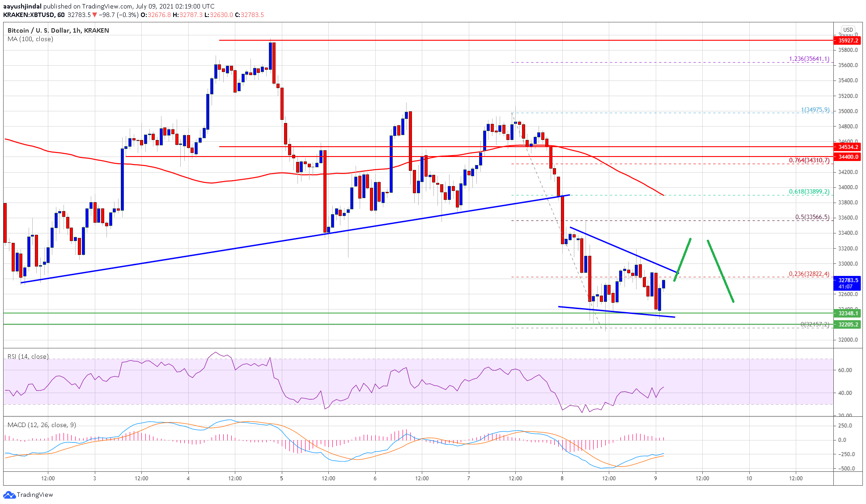Select the RSI (14, close) indicator label
The width and height of the screenshot is (866, 504).
coord(28,356)
